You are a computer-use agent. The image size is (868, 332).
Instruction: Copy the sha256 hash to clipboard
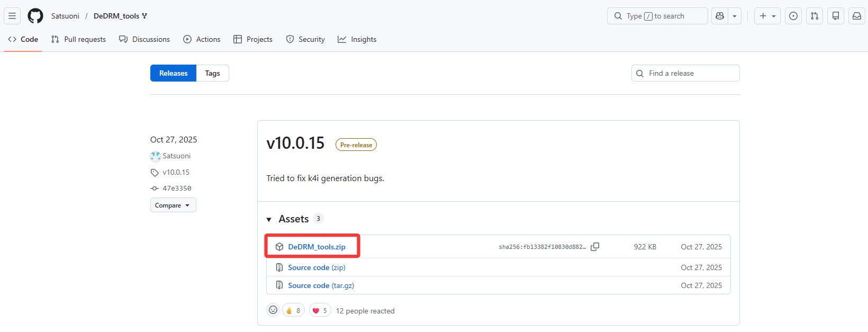pos(595,247)
